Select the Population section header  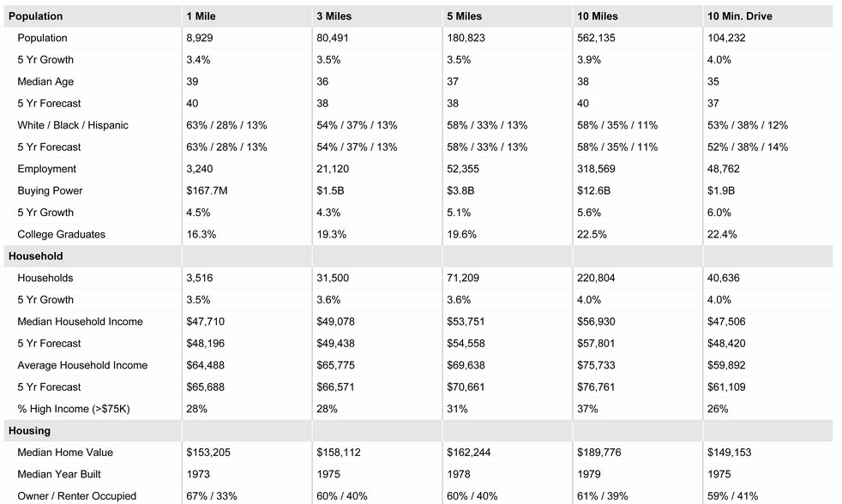pos(35,16)
